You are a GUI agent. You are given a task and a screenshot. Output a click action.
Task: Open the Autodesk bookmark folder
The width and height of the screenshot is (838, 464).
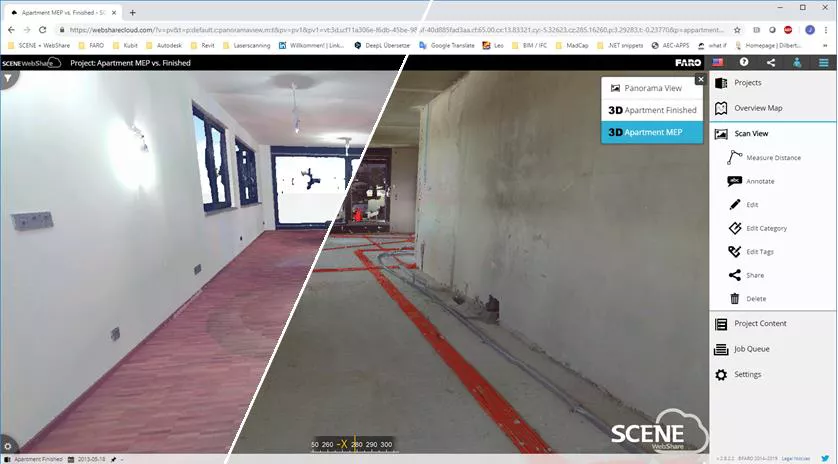tap(164, 45)
